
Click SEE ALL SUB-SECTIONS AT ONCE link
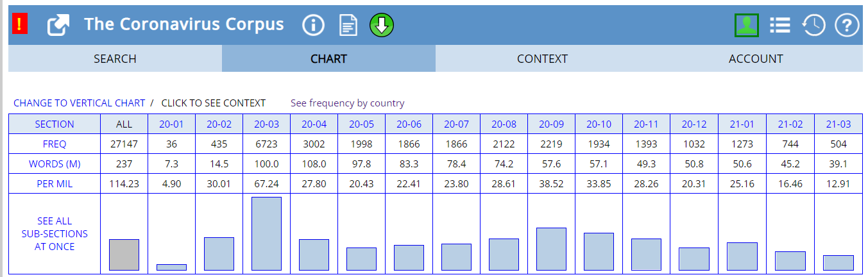pyautogui.click(x=55, y=233)
